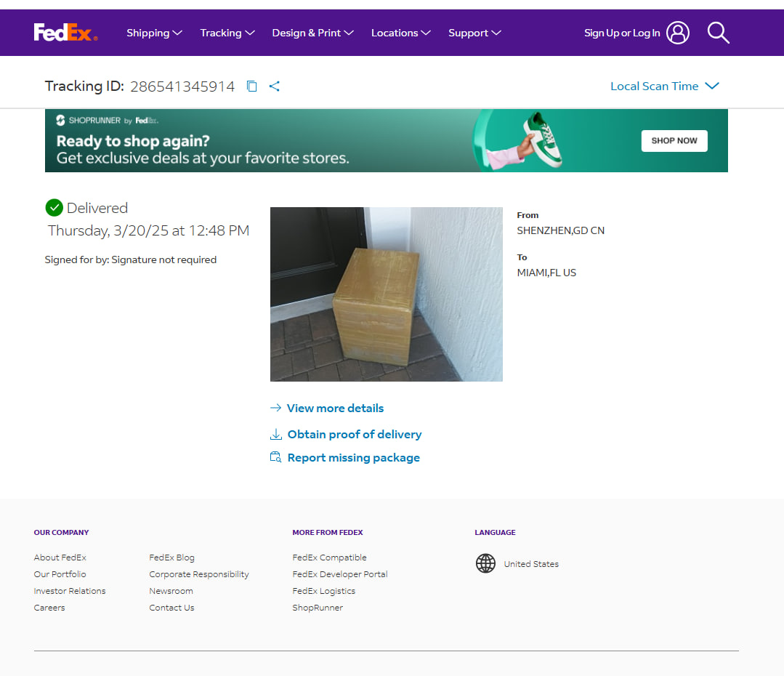Click the user profile avatar icon
Image resolution: width=784 pixels, height=676 pixels.
677,33
